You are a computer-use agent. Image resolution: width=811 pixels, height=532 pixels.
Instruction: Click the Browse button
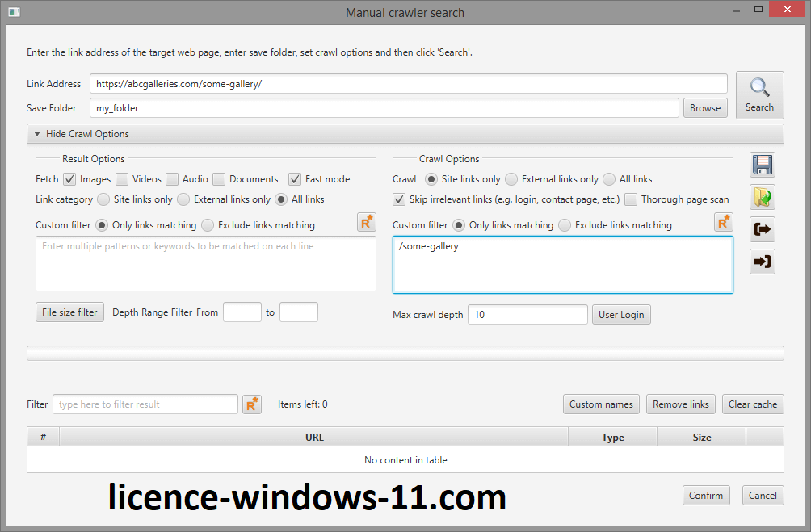click(704, 108)
